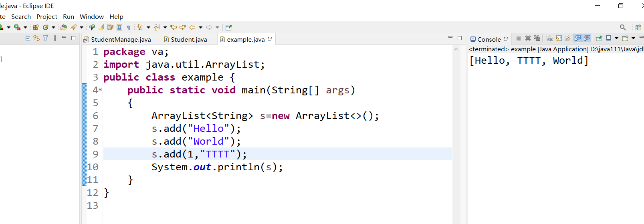
Task: Click the Back navigation arrow
Action: pos(192,27)
